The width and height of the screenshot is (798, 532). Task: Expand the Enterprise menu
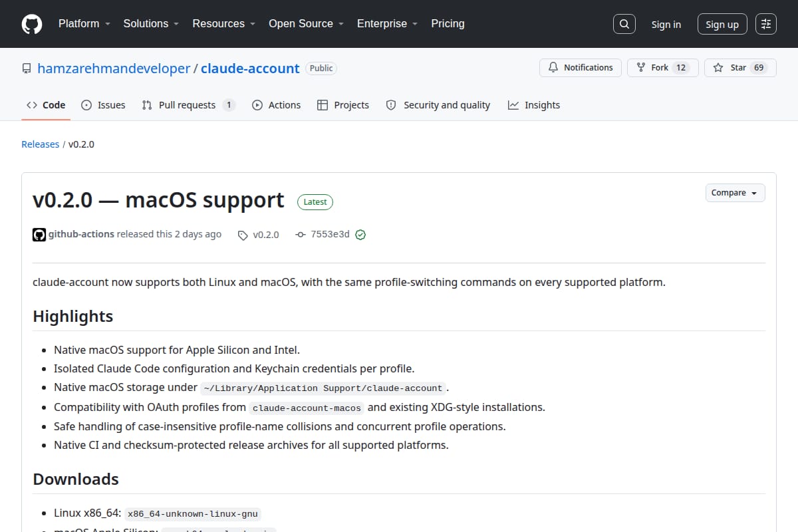(387, 23)
